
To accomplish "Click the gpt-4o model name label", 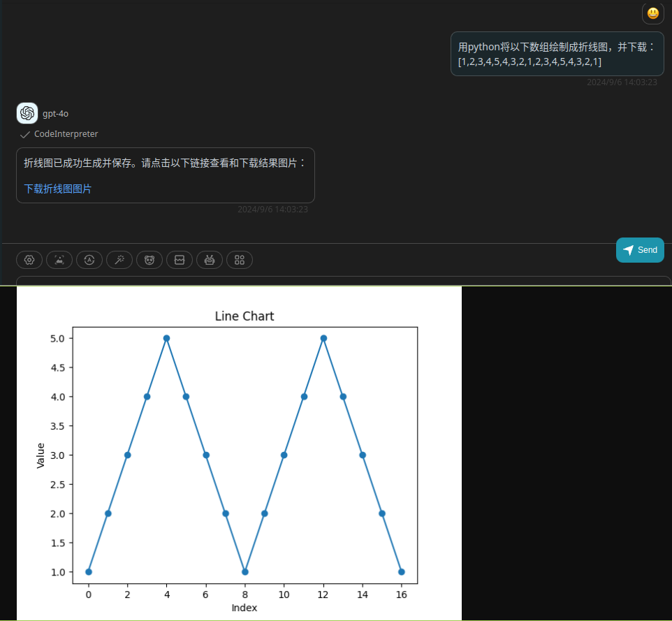I will (x=55, y=114).
